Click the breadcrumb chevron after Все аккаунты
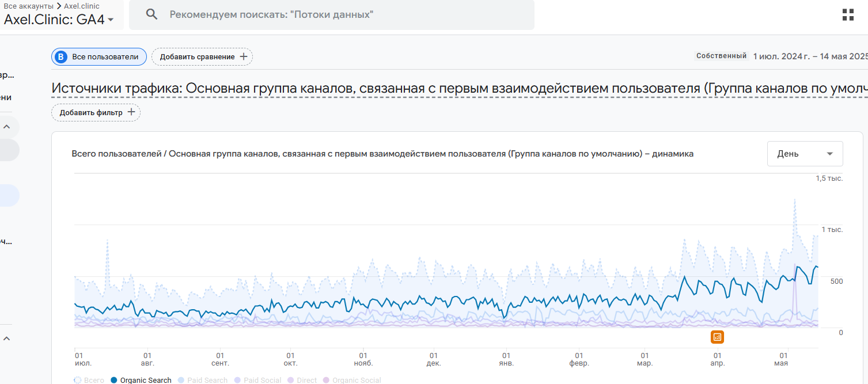The height and width of the screenshot is (384, 868). click(x=59, y=6)
